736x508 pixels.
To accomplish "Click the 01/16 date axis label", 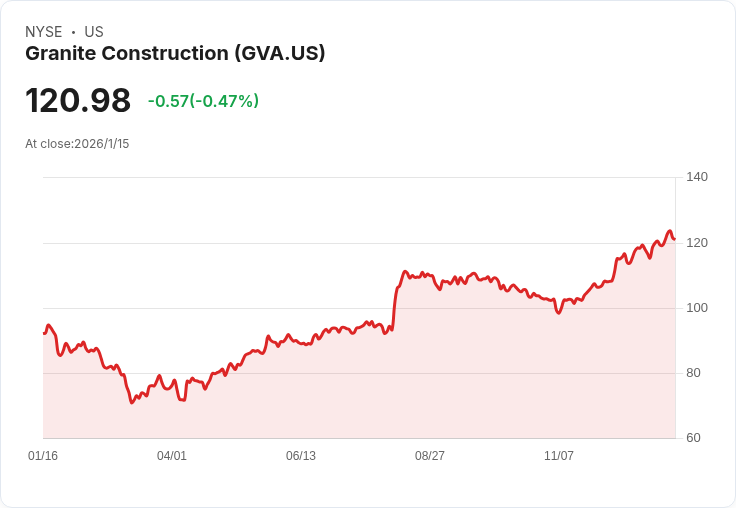I will [43, 456].
